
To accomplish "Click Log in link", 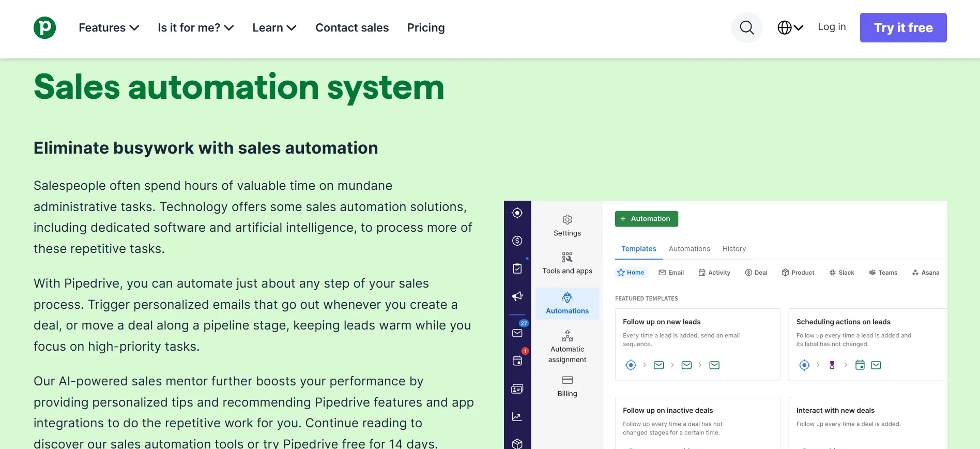I will click(832, 27).
